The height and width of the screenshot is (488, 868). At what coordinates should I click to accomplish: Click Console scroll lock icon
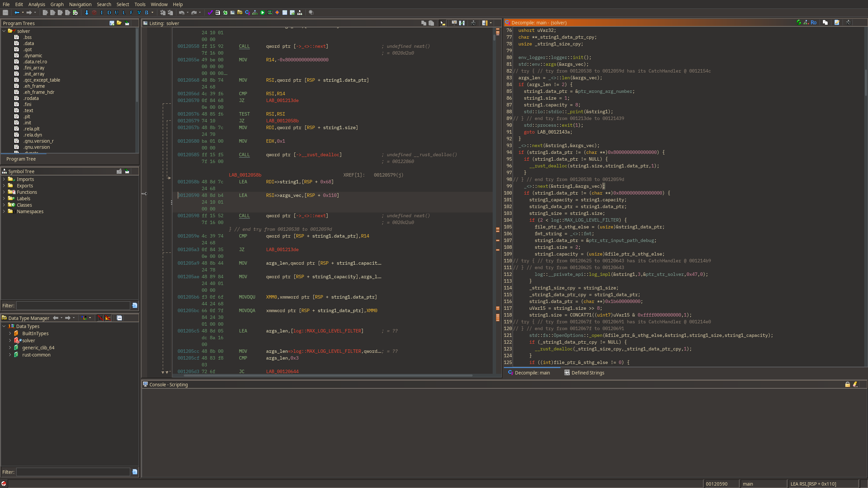coord(847,384)
